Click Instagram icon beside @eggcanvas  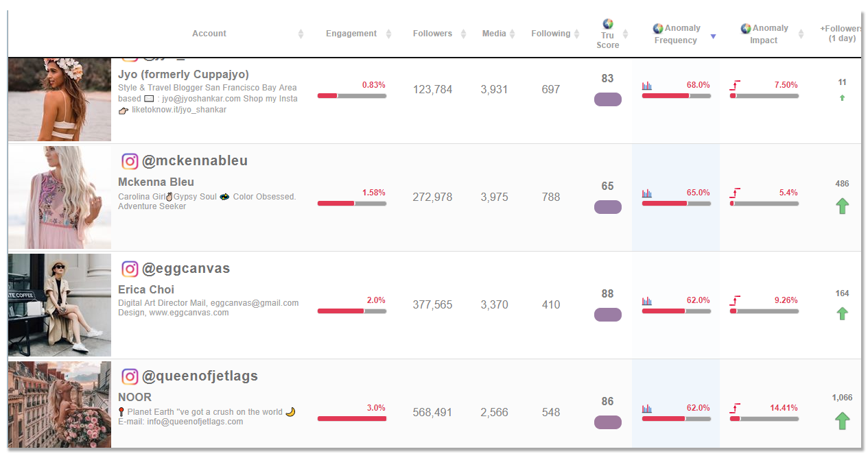130,269
